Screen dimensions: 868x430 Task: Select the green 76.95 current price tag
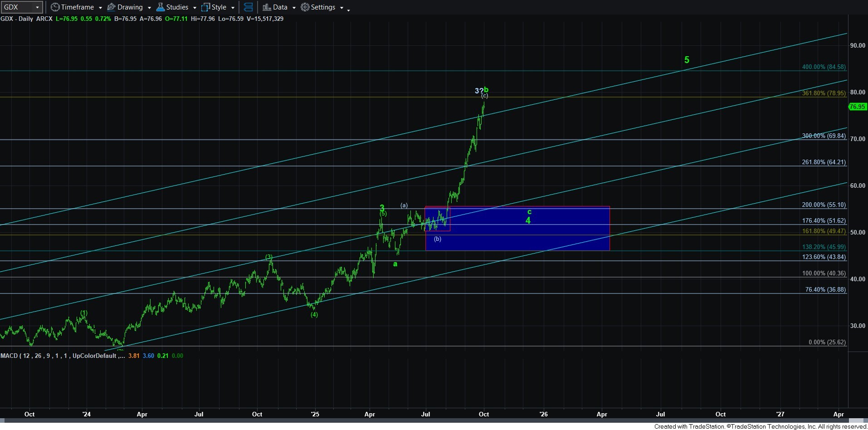point(857,107)
